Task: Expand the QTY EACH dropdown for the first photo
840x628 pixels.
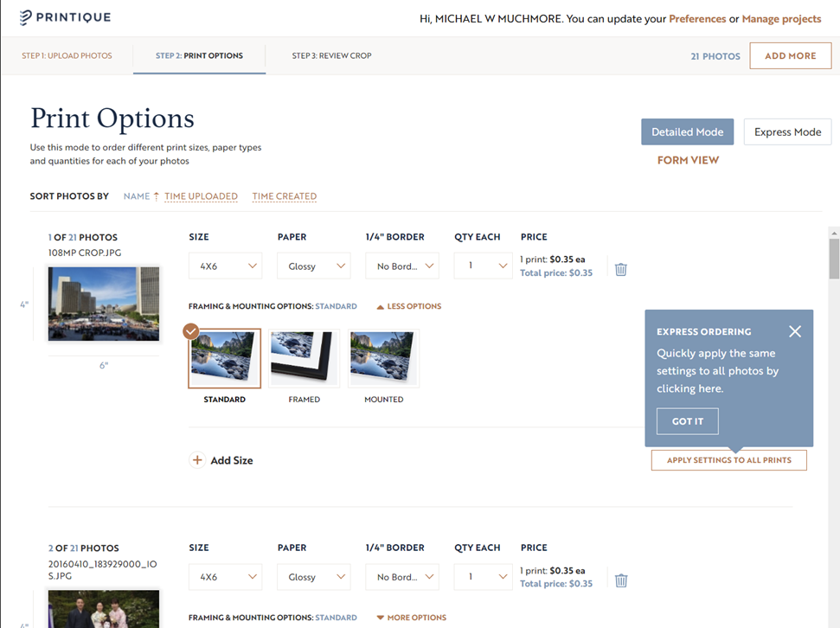Action: click(483, 266)
